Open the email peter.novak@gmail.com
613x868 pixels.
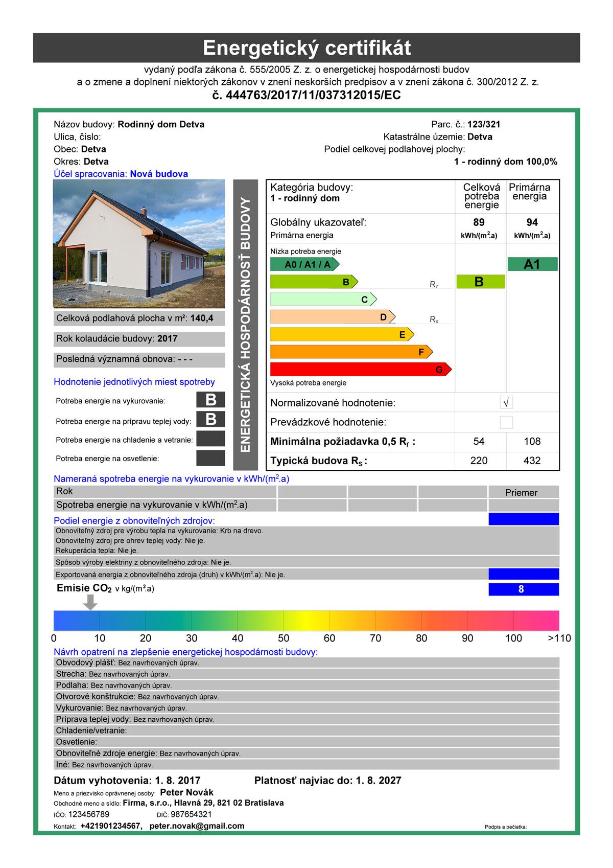[197, 826]
